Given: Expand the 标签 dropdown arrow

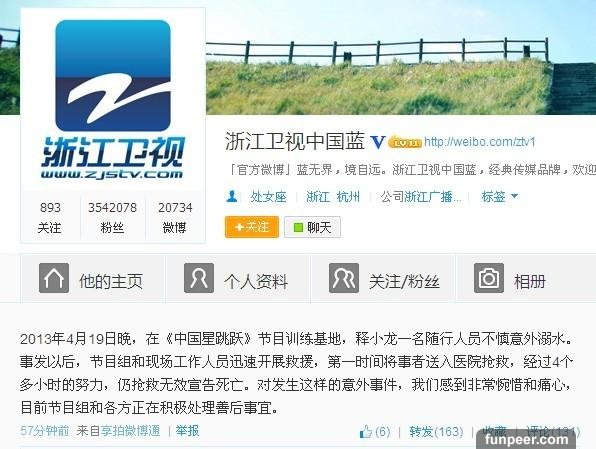Looking at the screenshot, I should point(514,196).
